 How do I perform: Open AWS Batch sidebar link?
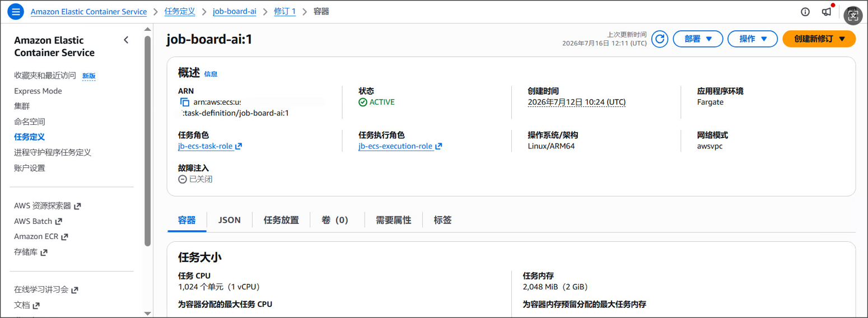click(33, 221)
